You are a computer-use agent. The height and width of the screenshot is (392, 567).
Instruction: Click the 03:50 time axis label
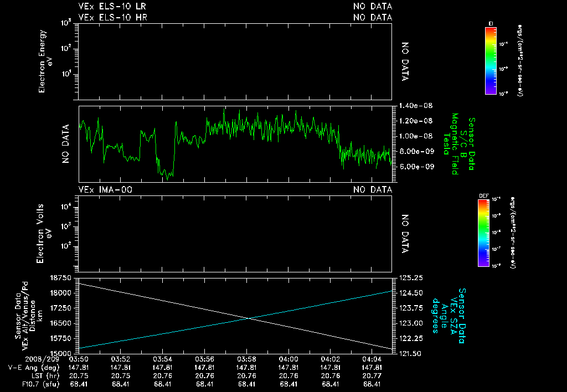[79, 359]
